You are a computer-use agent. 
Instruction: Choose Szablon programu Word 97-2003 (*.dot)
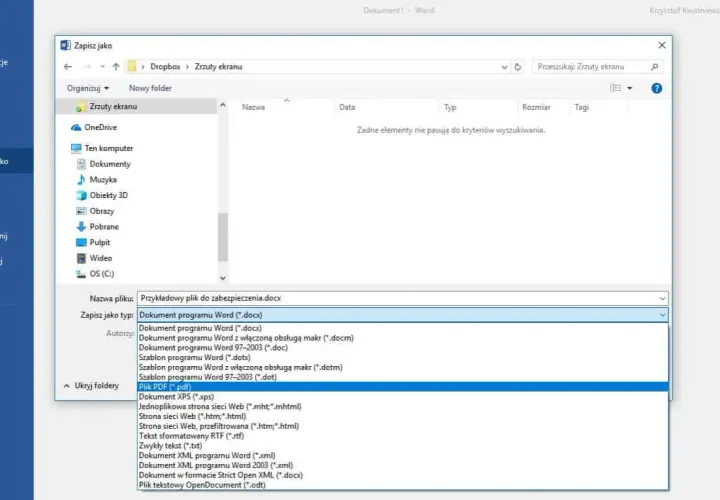[403, 377]
